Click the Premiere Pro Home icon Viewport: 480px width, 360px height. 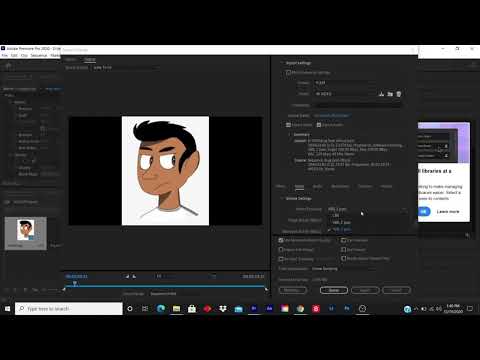pyautogui.click(x=9, y=66)
